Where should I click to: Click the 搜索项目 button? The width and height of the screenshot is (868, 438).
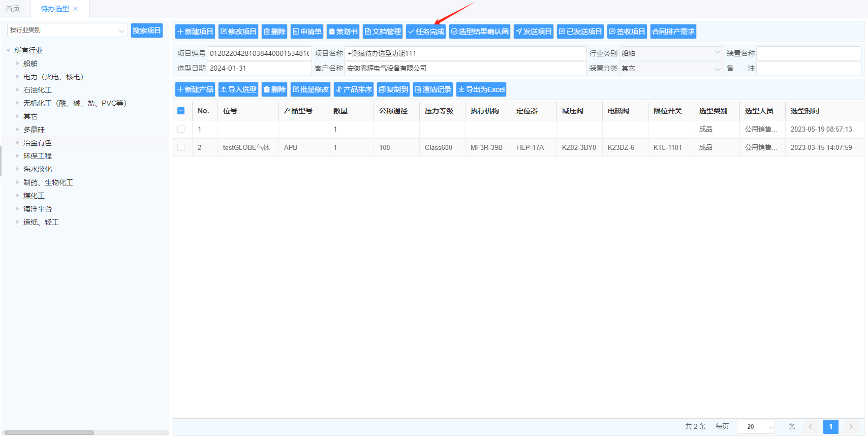(146, 30)
